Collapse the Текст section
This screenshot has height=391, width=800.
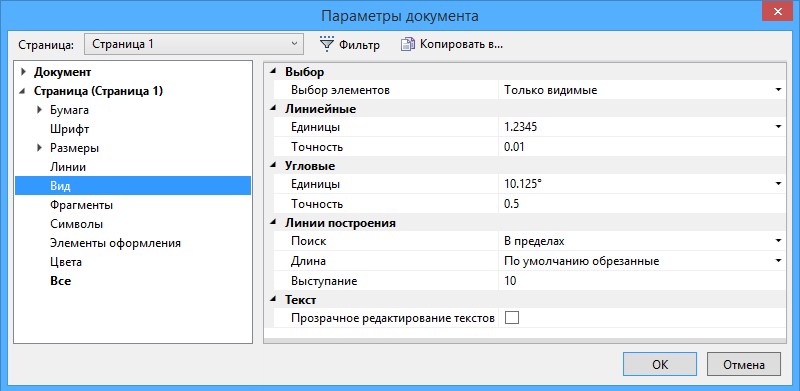[x=273, y=299]
